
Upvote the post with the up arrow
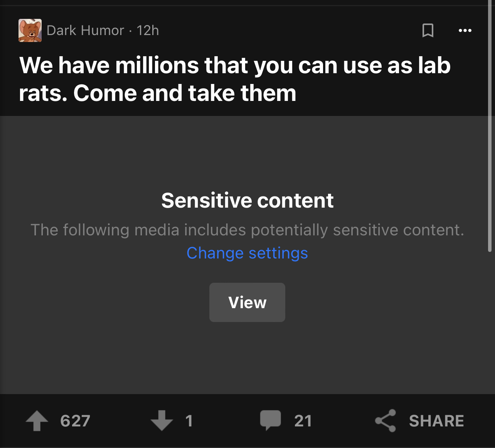[37, 420]
